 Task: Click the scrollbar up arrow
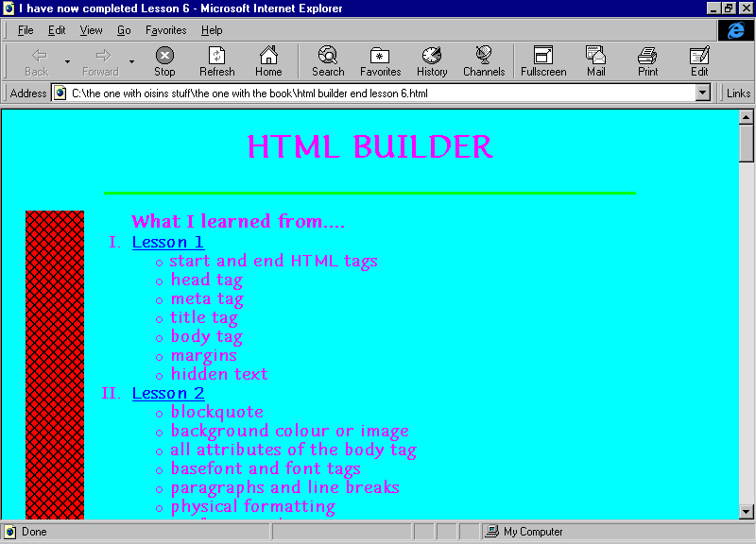[746, 117]
